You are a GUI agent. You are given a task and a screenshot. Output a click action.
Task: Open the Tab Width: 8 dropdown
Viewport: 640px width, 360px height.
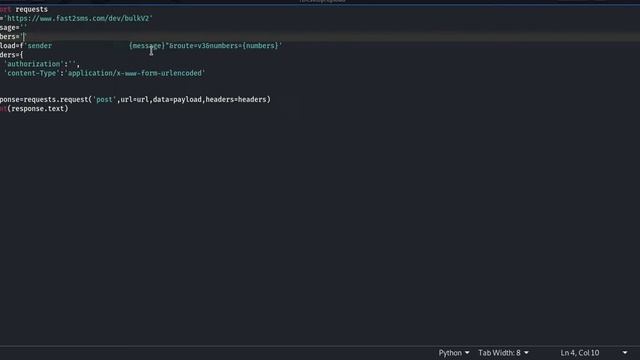[503, 353]
